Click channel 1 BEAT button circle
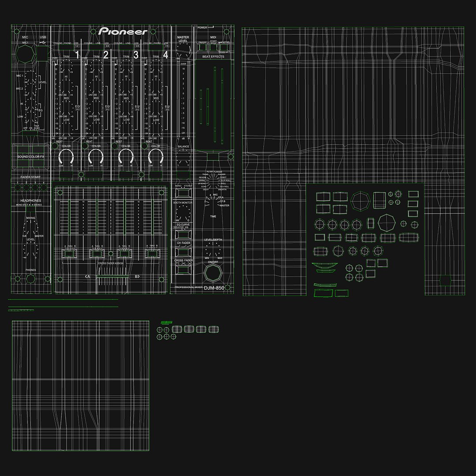Screen dimensions: 476x476 pyautogui.click(x=55, y=147)
